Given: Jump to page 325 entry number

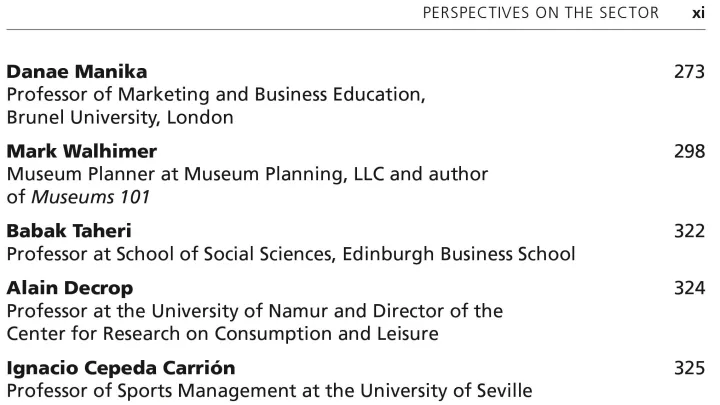Looking at the screenshot, I should pos(689,367).
